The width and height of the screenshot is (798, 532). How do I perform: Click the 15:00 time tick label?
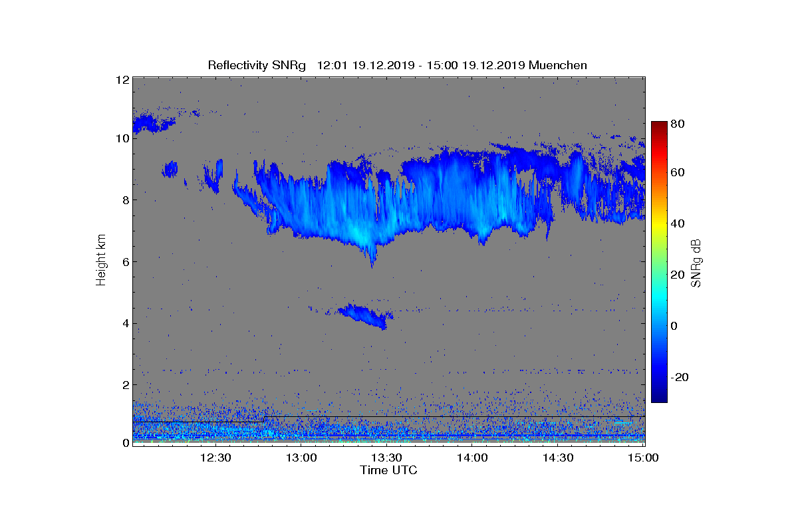coord(643,458)
